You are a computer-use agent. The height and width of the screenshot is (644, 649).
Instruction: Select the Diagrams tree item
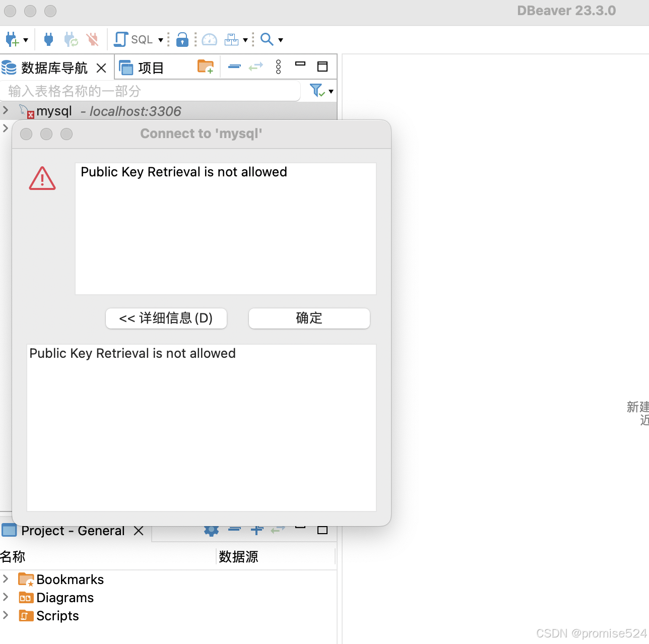(x=65, y=598)
